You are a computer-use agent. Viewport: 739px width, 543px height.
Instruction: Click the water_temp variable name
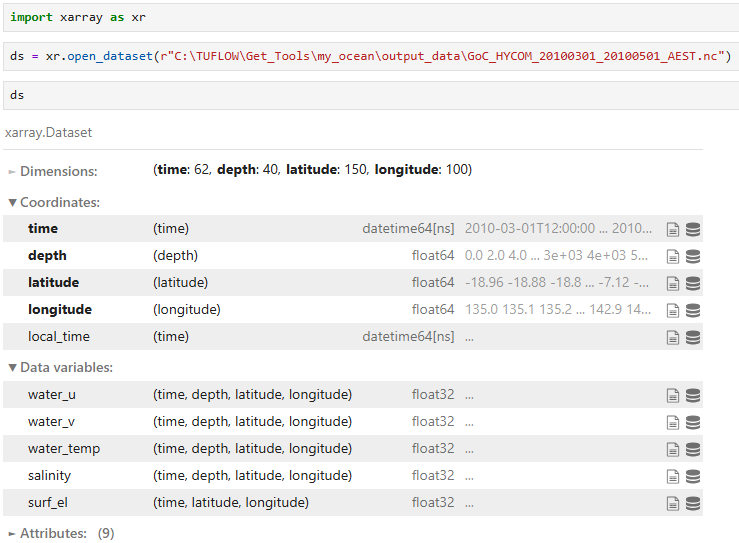pyautogui.click(x=64, y=449)
